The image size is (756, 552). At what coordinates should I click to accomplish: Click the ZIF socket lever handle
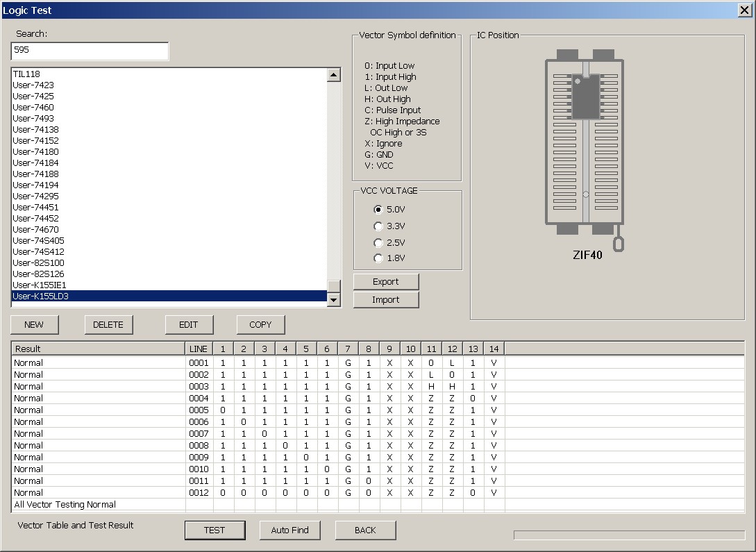coord(619,243)
